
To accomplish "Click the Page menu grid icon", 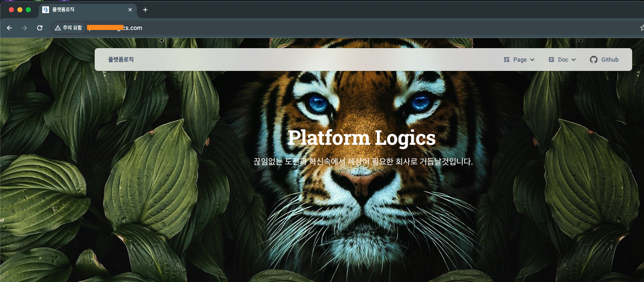I will (x=507, y=60).
